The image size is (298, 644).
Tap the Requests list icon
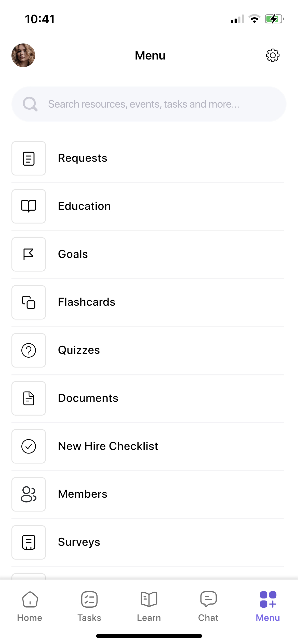point(29,158)
